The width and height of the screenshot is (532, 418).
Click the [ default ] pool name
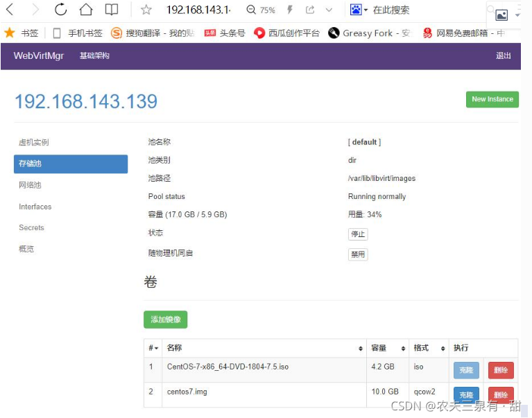pos(364,142)
